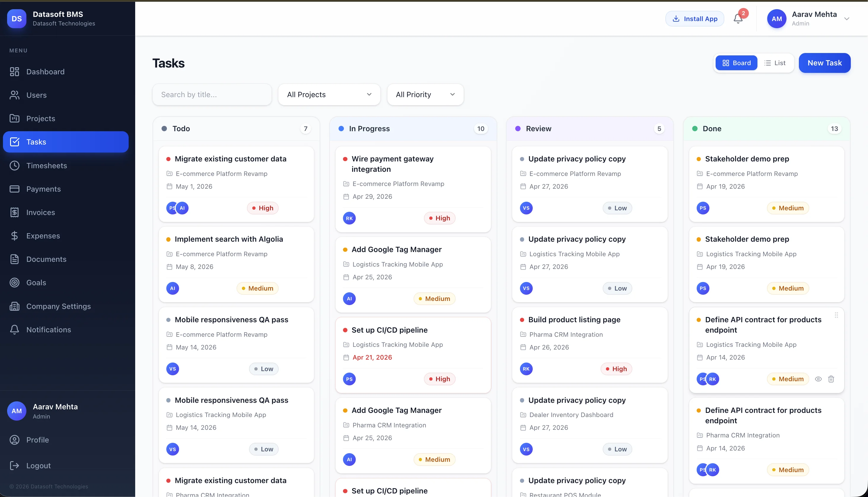The width and height of the screenshot is (868, 497).
Task: Show preview of Define API contract task
Action: pos(818,379)
